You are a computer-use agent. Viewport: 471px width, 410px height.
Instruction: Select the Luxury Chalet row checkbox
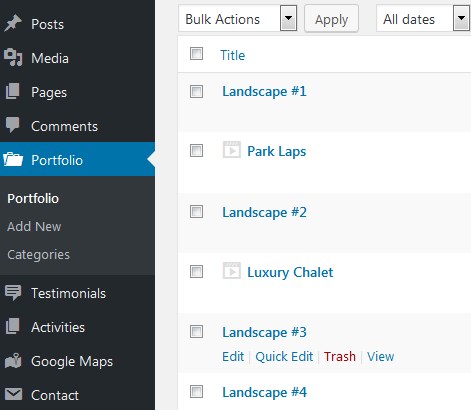point(196,271)
